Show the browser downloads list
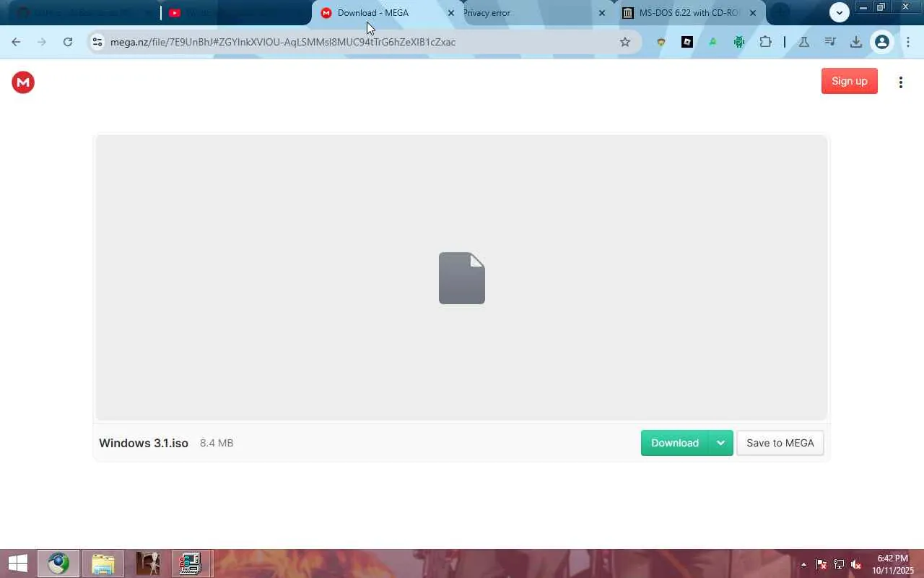924x578 pixels. [856, 42]
